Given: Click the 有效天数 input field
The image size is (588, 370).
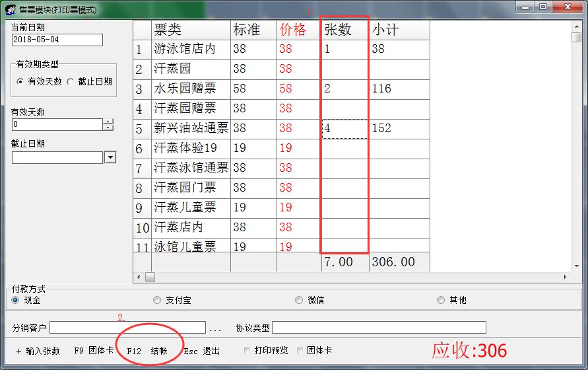Looking at the screenshot, I should [57, 125].
